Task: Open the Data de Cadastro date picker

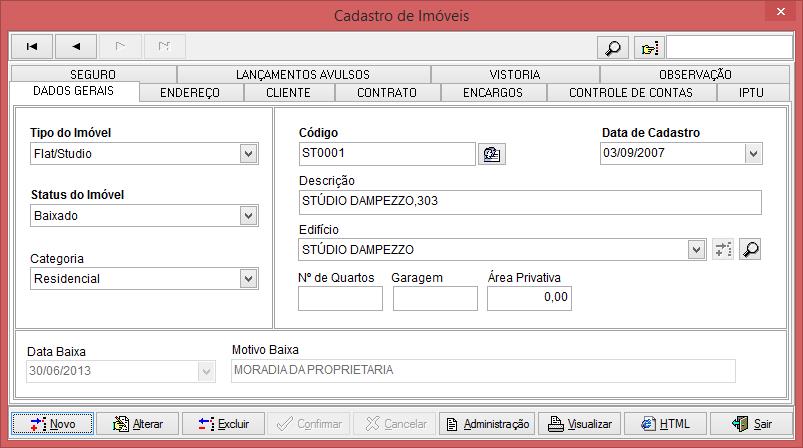Action: pos(753,154)
